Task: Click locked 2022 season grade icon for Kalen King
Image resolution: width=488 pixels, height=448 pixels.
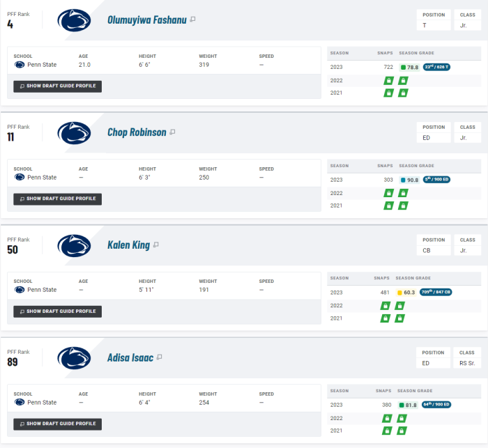Action: (399, 306)
